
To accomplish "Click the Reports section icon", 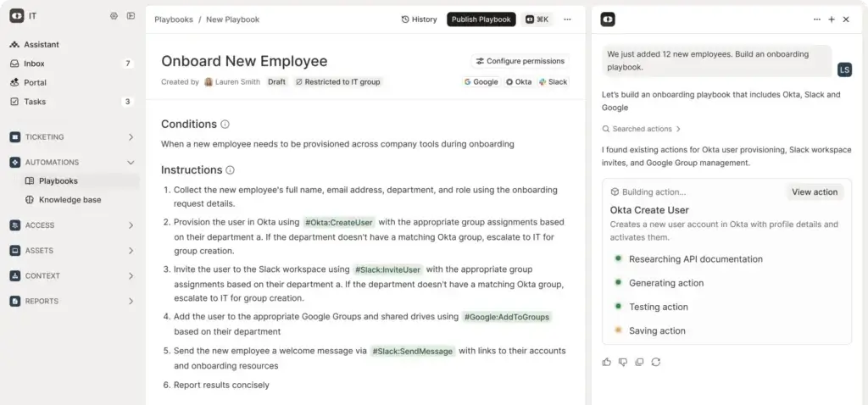I will coord(15,302).
